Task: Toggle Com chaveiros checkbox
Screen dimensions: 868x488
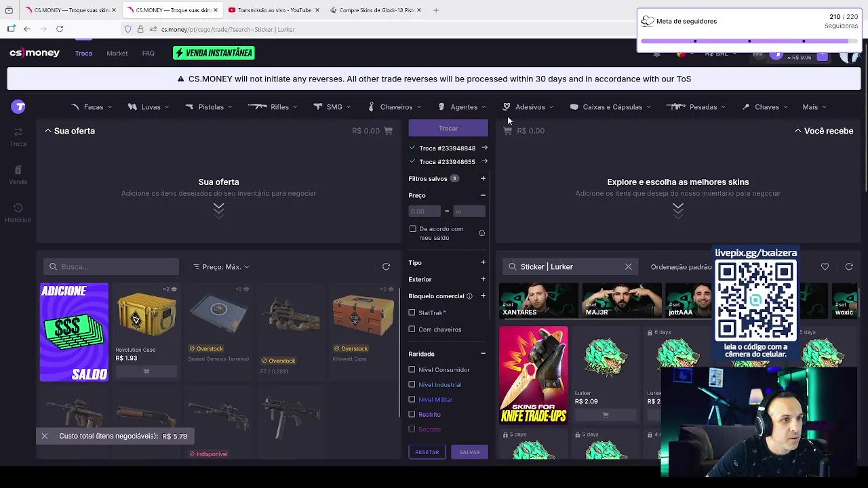Action: (412, 329)
